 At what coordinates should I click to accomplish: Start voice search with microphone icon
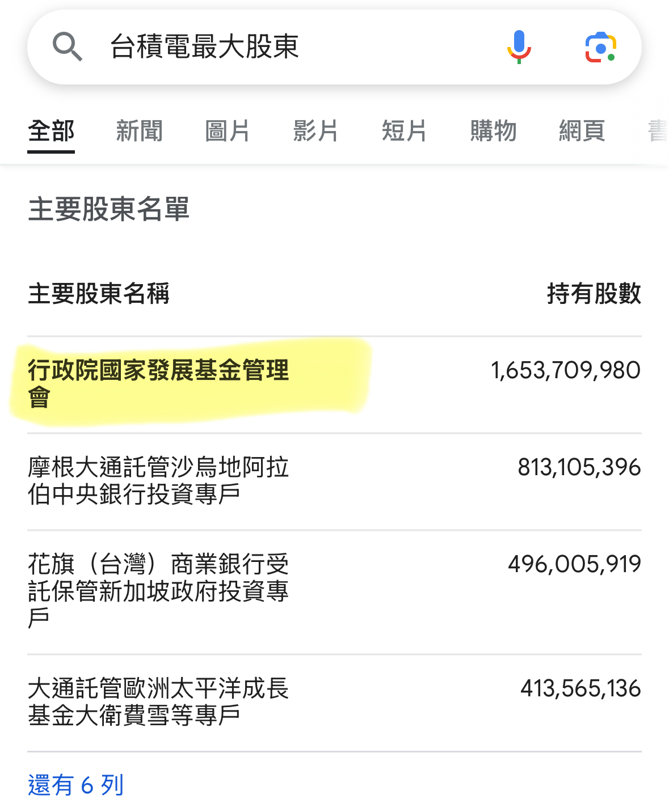pos(519,46)
